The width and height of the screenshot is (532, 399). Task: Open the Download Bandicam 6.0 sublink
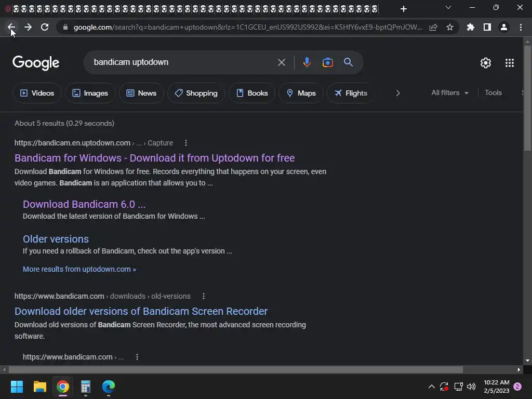(84, 204)
